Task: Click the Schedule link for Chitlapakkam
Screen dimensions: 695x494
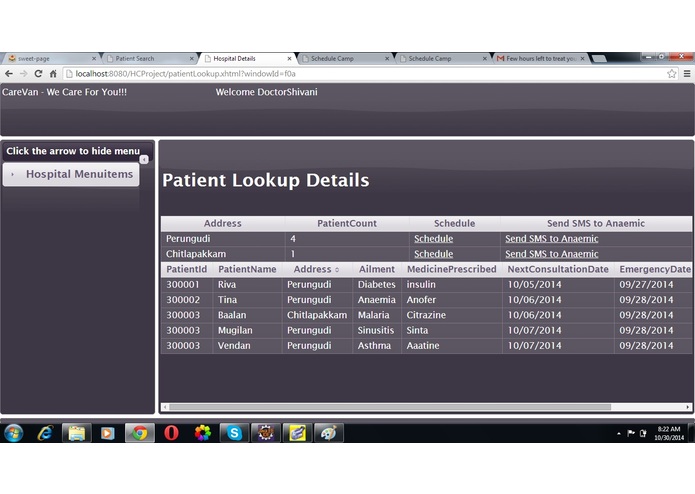Action: 433,254
